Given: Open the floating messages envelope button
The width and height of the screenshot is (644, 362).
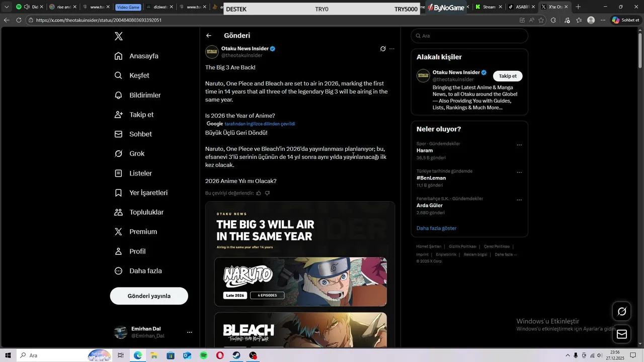Looking at the screenshot, I should (622, 334).
